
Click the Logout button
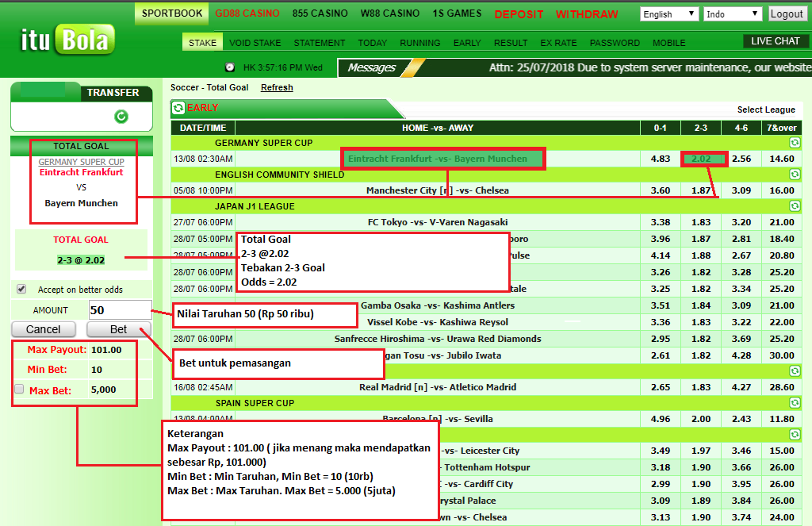point(786,14)
